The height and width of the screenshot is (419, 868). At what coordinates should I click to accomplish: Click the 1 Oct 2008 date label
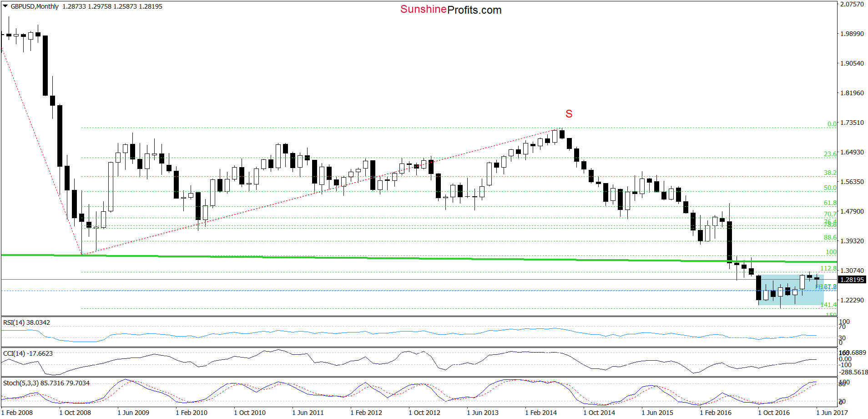coord(75,413)
